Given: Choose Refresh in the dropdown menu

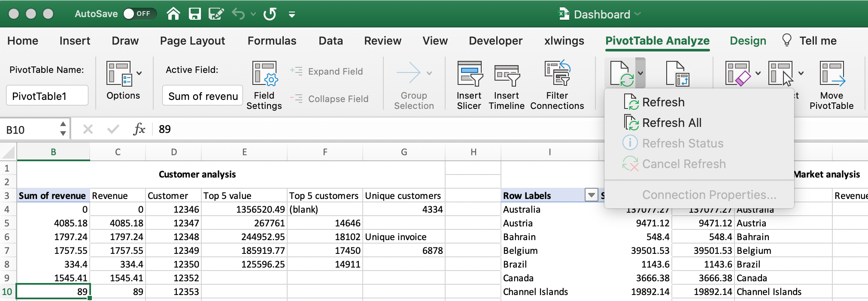Looking at the screenshot, I should (663, 102).
